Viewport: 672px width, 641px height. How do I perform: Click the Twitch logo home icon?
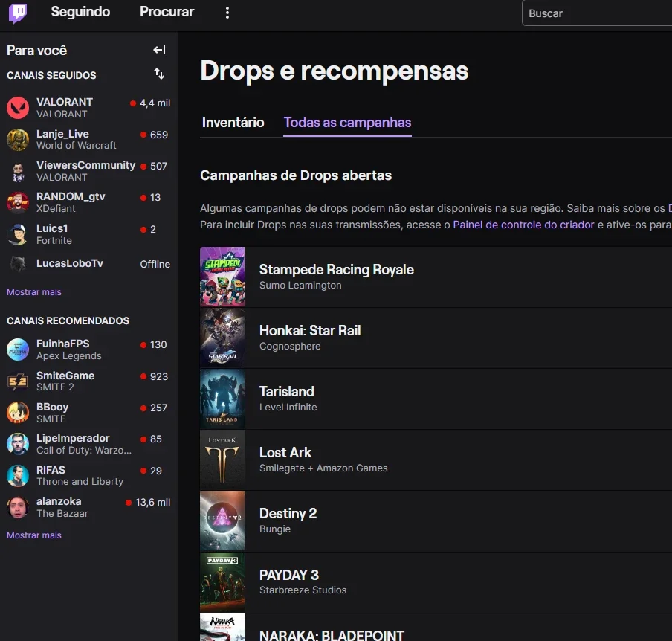[18, 13]
